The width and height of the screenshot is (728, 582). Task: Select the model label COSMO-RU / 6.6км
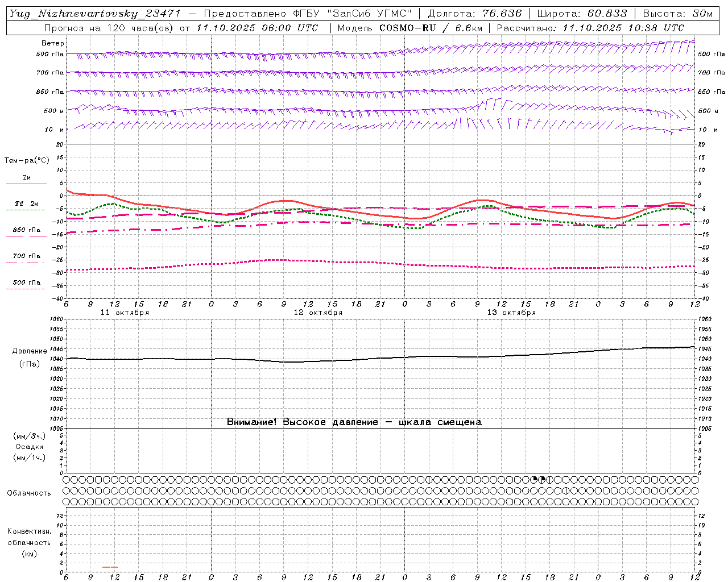(431, 28)
